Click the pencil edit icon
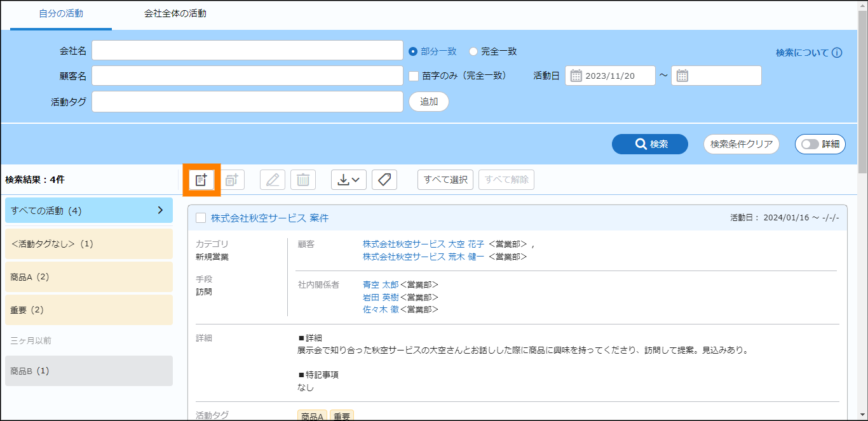 [x=273, y=180]
